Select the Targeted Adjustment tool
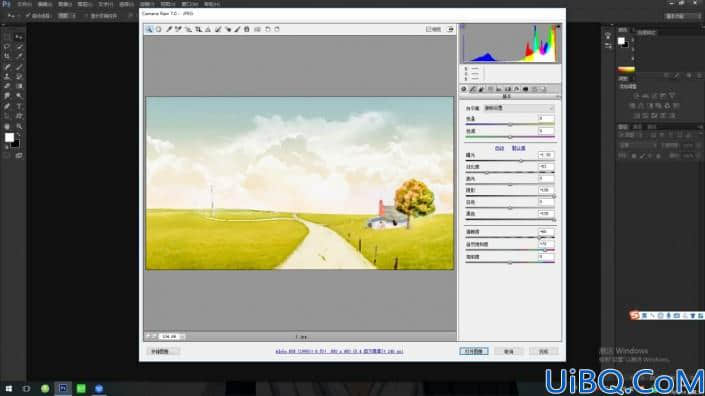Screen dimensions: 705x396 (x=188, y=29)
